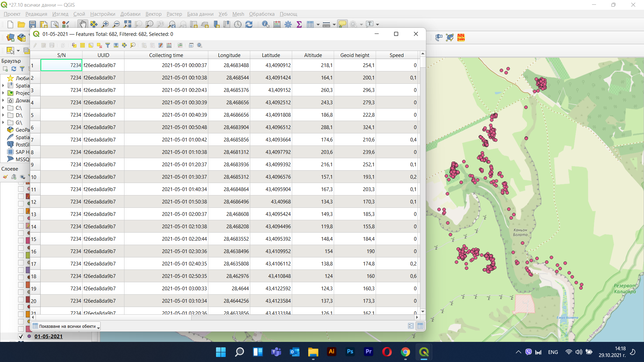Open the NN Join plugin icon
This screenshot has width=644, height=362.
click(x=461, y=37)
